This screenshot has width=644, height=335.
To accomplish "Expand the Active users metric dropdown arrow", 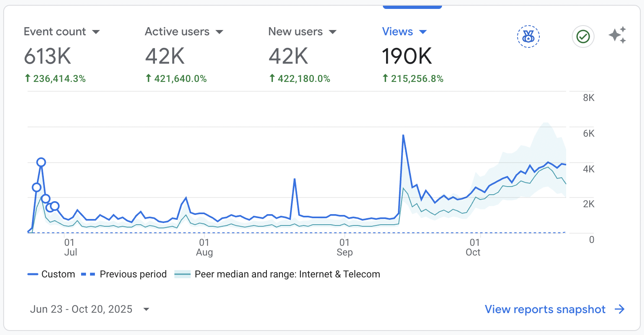I will [x=219, y=32].
